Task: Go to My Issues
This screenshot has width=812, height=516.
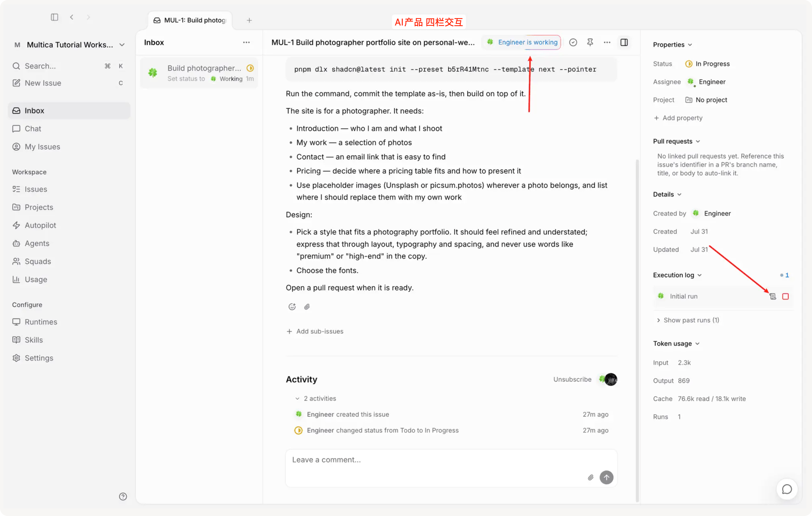Action: coord(69,147)
